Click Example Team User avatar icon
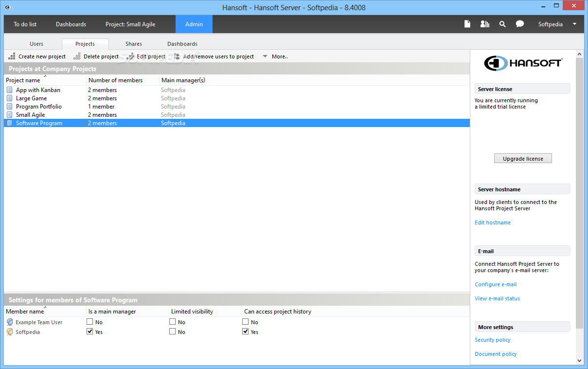The image size is (588, 369). 10,322
